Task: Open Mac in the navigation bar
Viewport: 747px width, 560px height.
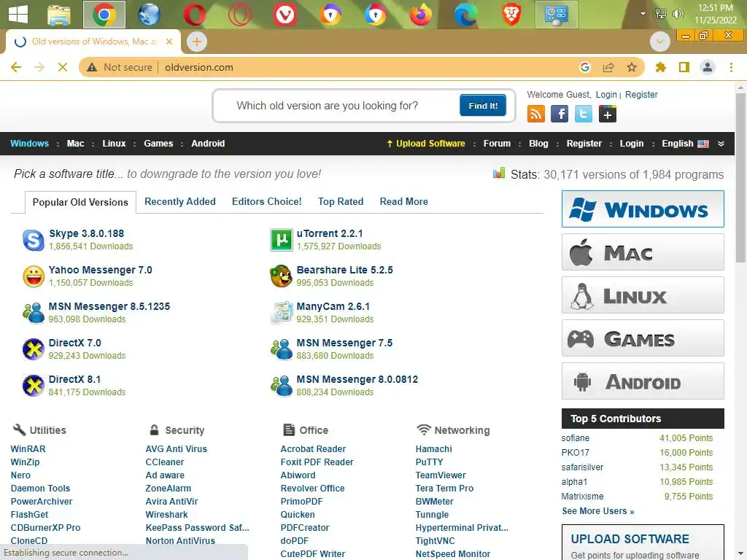Action: [75, 144]
